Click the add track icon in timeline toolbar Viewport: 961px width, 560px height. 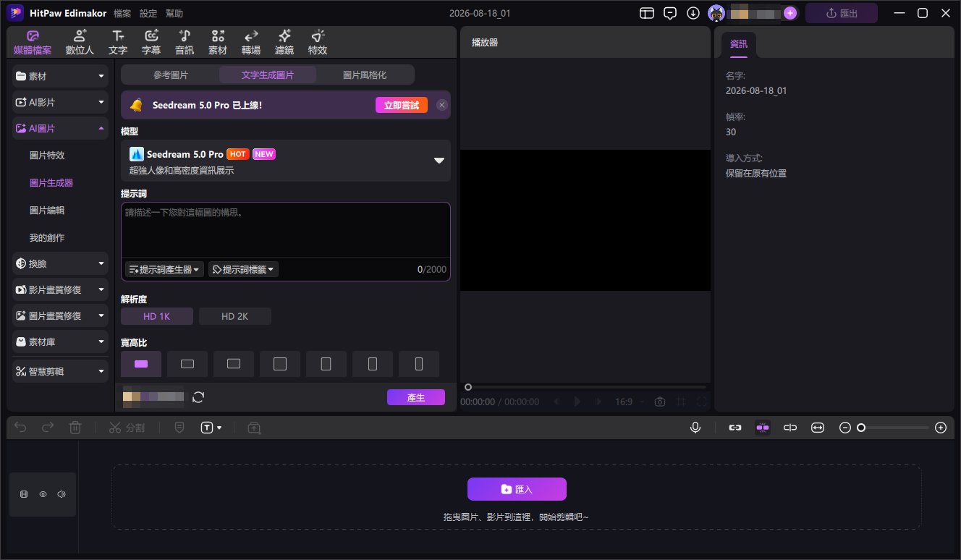pos(254,428)
